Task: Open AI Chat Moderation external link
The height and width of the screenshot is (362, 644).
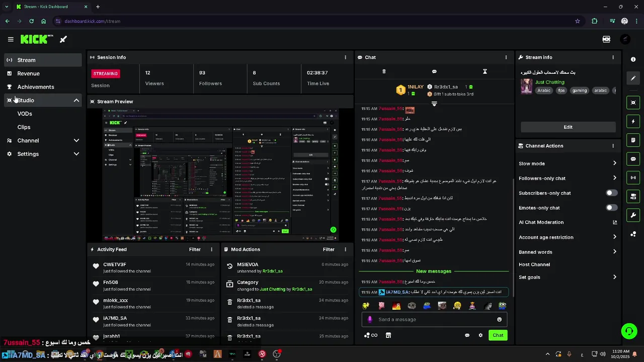Action: (614, 222)
